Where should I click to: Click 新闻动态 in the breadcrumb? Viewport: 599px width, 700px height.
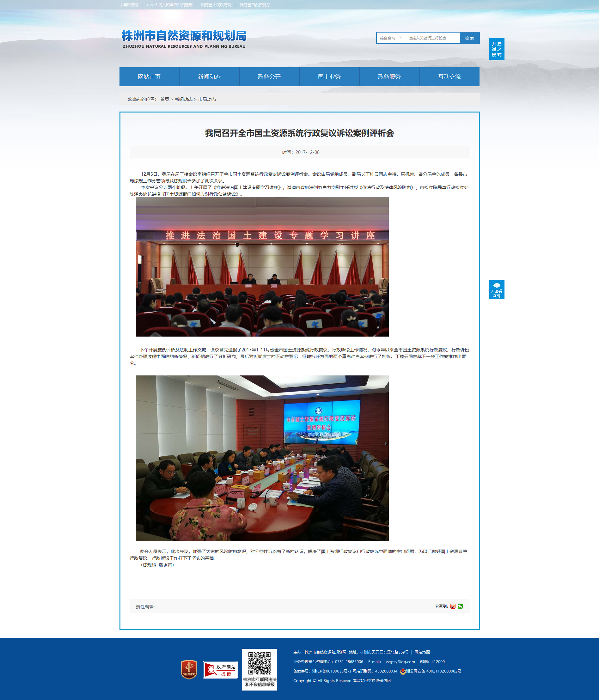pos(183,99)
